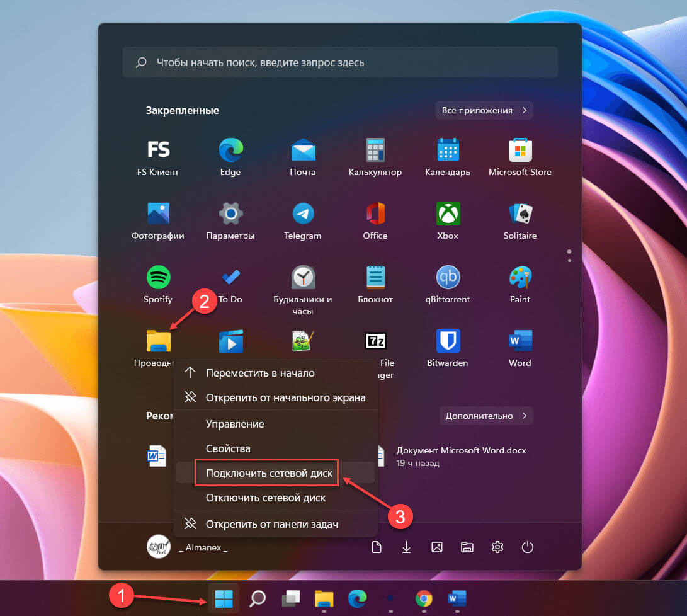Open Documents folder shortcut near power button

tap(377, 547)
